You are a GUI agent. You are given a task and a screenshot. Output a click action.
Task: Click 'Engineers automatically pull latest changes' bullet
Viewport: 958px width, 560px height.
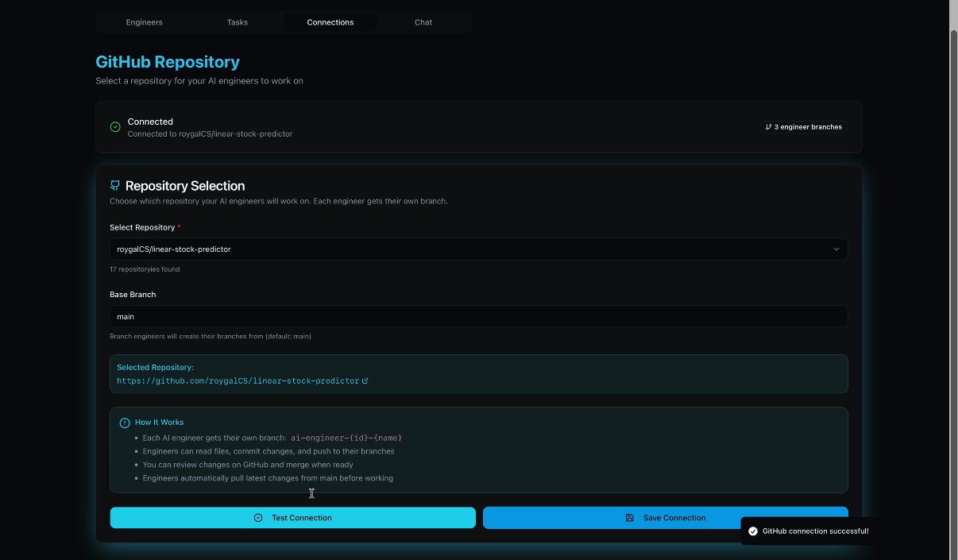(x=268, y=478)
